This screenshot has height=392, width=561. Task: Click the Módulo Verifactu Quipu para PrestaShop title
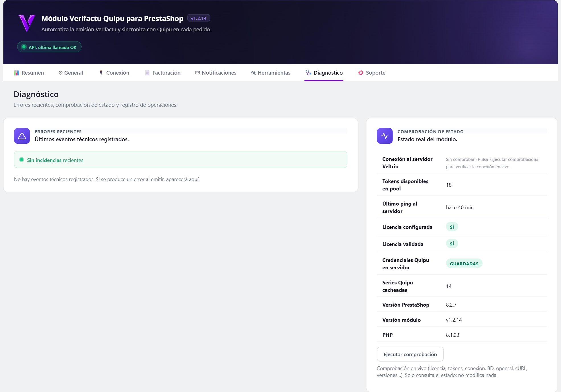(112, 19)
